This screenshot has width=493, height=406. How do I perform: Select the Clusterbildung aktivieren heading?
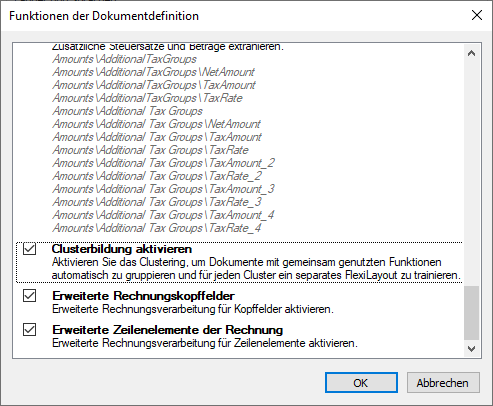pyautogui.click(x=122, y=249)
